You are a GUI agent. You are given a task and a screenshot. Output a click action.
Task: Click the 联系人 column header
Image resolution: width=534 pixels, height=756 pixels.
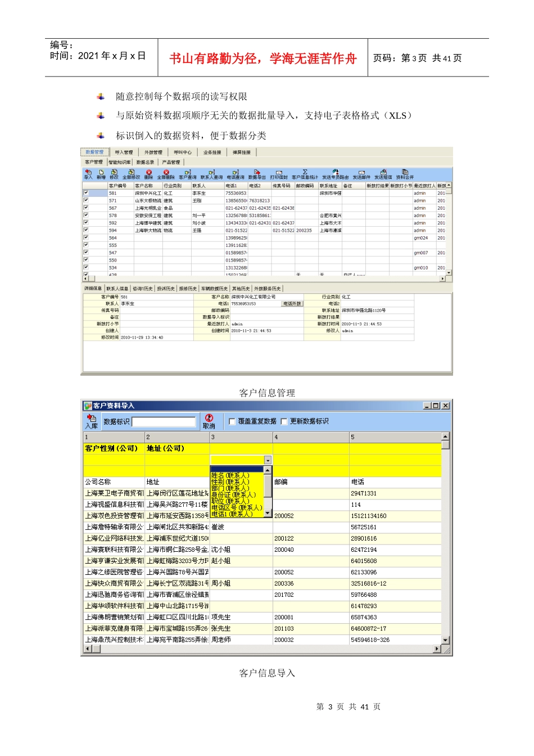coord(207,186)
